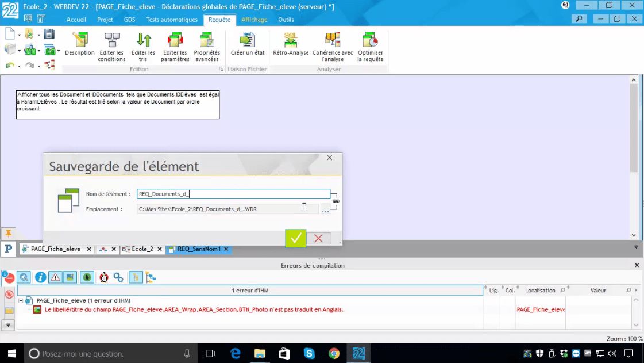Image resolution: width=644 pixels, height=363 pixels.
Task: Toggle the green cursor filter button
Action: pyautogui.click(x=87, y=277)
